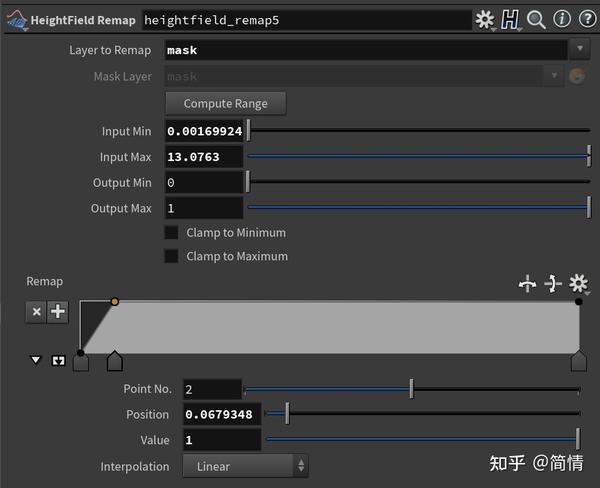Open the parameter gear menu in header
The image size is (600, 488).
[x=485, y=19]
